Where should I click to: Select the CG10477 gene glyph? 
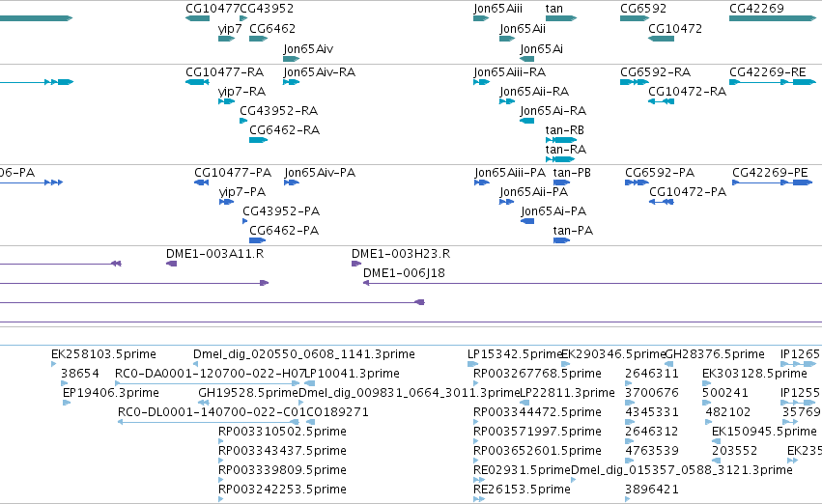[x=198, y=18]
